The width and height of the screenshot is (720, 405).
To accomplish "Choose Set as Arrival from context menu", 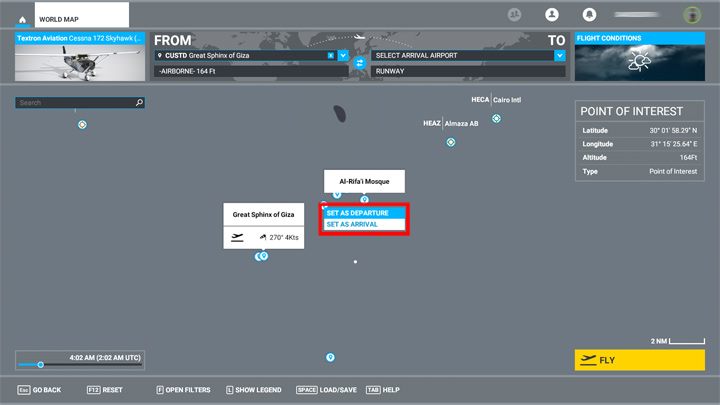I will pos(364,225).
